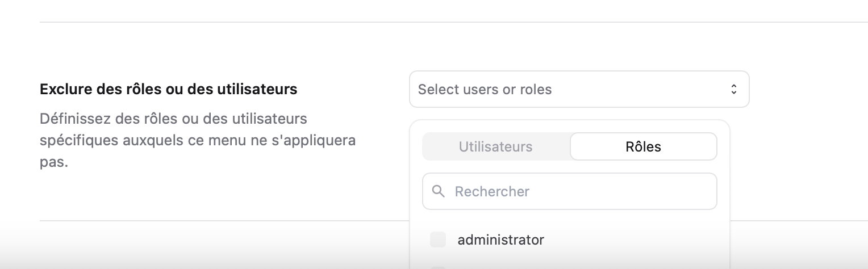868x269 pixels.
Task: Click the word "roles" in the select placeholder
Action: (536, 89)
